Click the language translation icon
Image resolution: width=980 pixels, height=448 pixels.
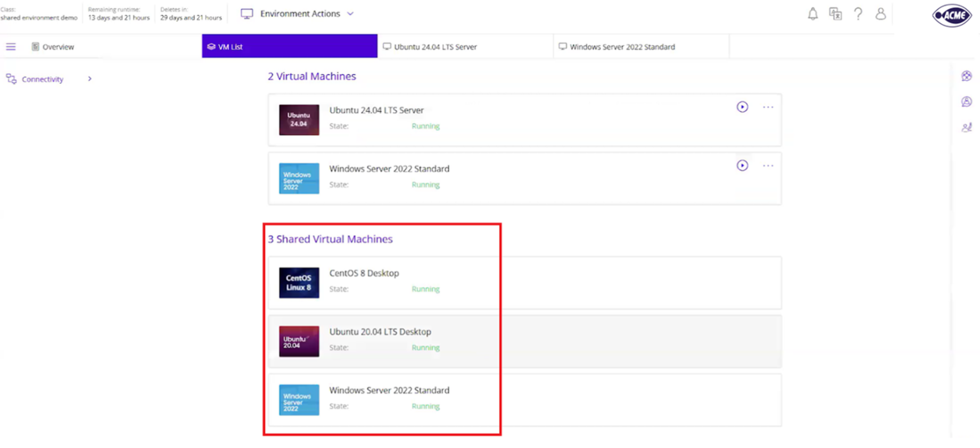click(836, 14)
